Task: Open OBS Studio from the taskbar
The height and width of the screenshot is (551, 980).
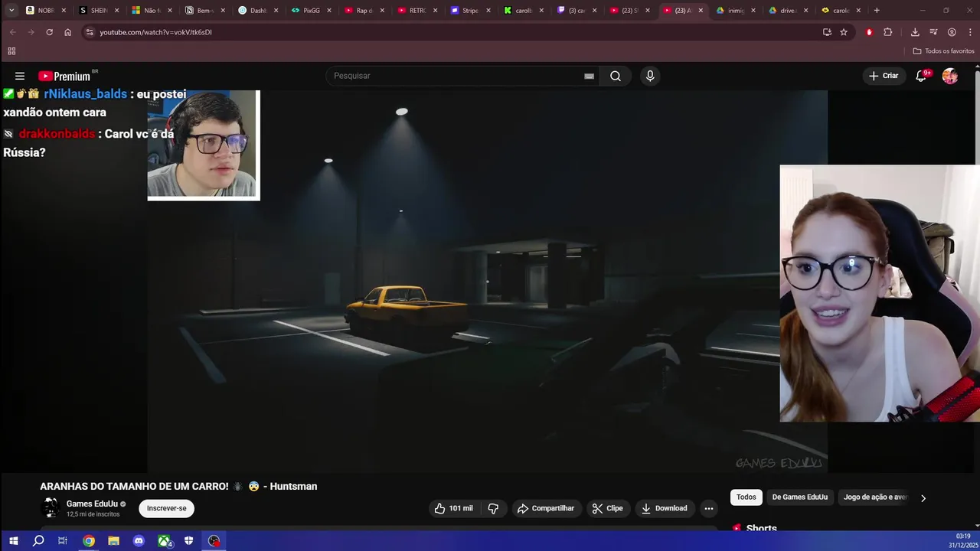Action: [214, 541]
